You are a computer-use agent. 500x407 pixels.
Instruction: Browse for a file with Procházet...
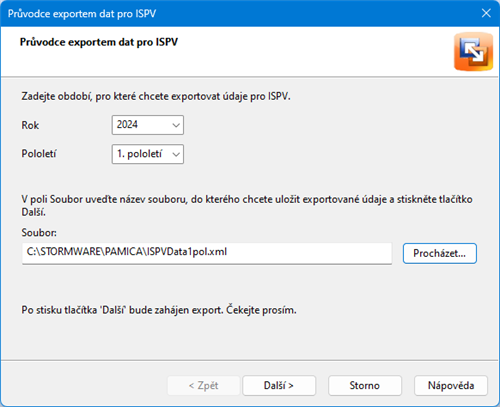click(440, 253)
